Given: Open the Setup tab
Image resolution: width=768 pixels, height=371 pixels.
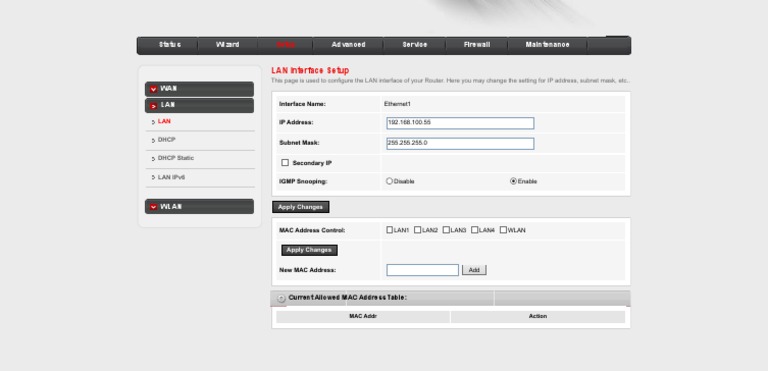Looking at the screenshot, I should click(285, 45).
